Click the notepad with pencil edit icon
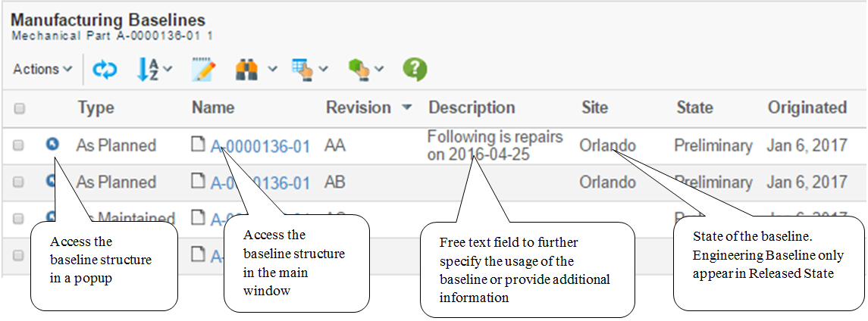 point(203,70)
